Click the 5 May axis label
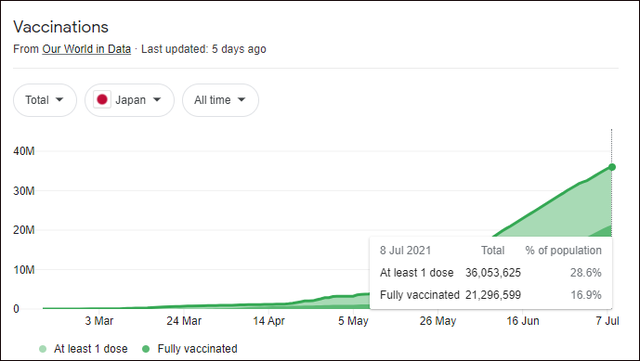 tap(353, 321)
